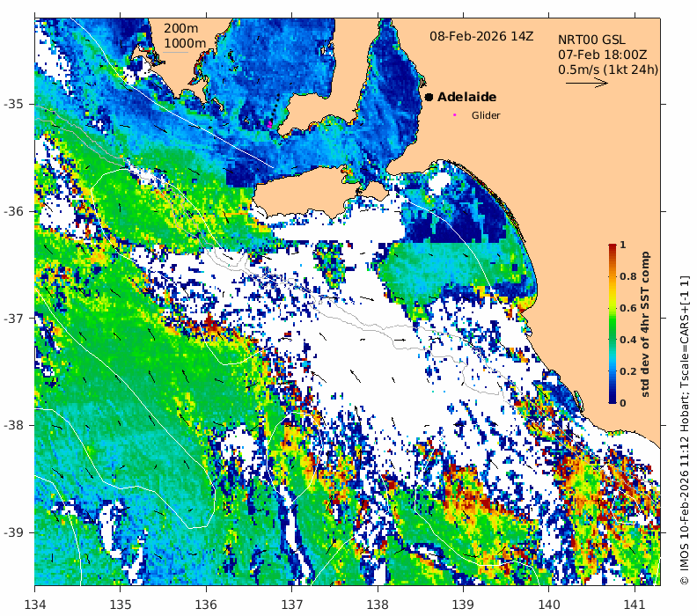697x616 pixels.
Task: Click latitude axis label -35
Action: 13,104
